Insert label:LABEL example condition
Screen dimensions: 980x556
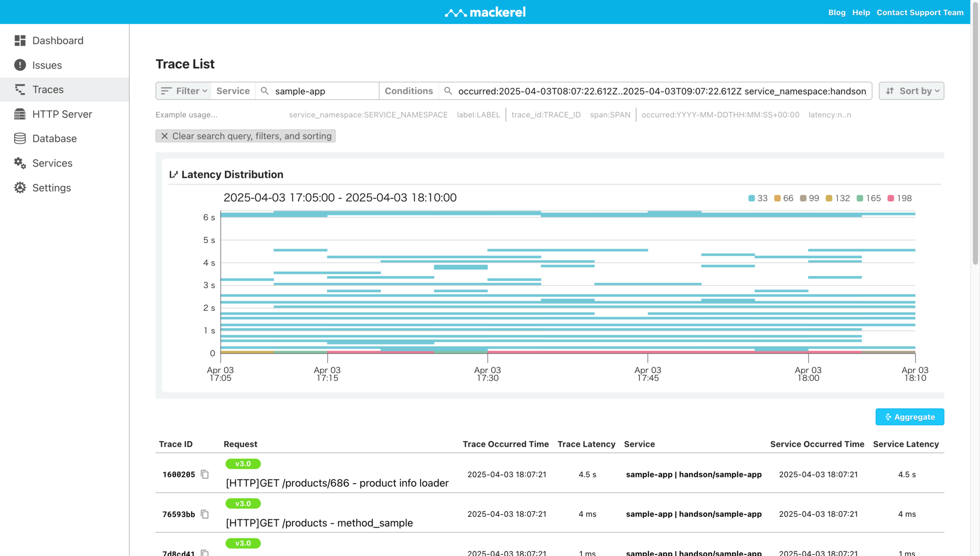pos(478,115)
